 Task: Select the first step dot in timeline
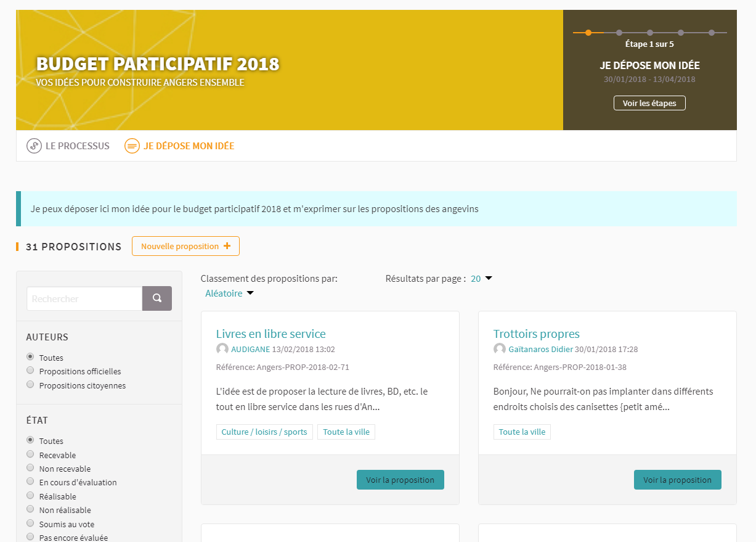tap(588, 33)
